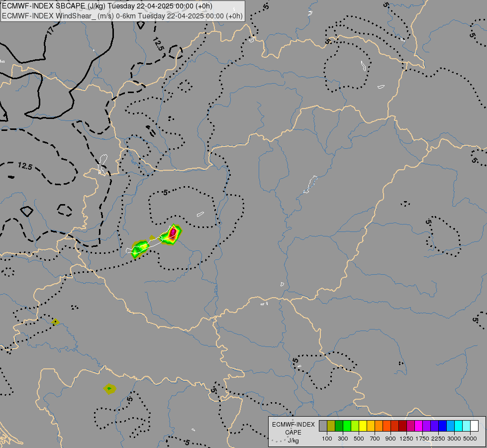Click the '3000' legend value
487x448 pixels.
pyautogui.click(x=454, y=439)
